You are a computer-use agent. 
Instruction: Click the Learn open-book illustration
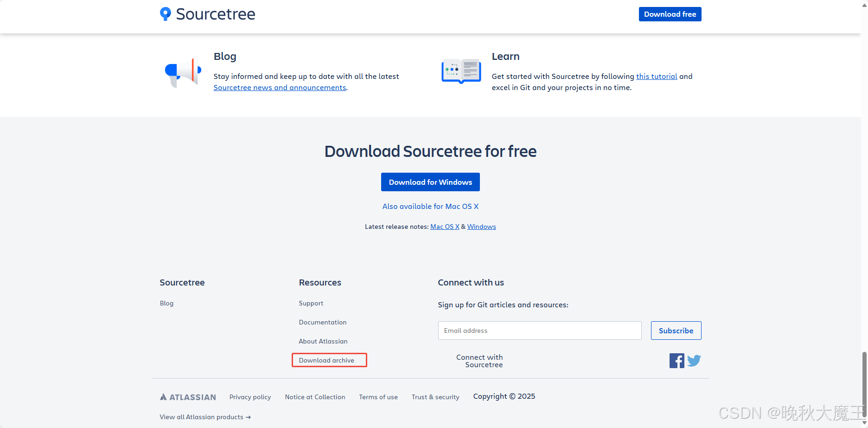[461, 71]
